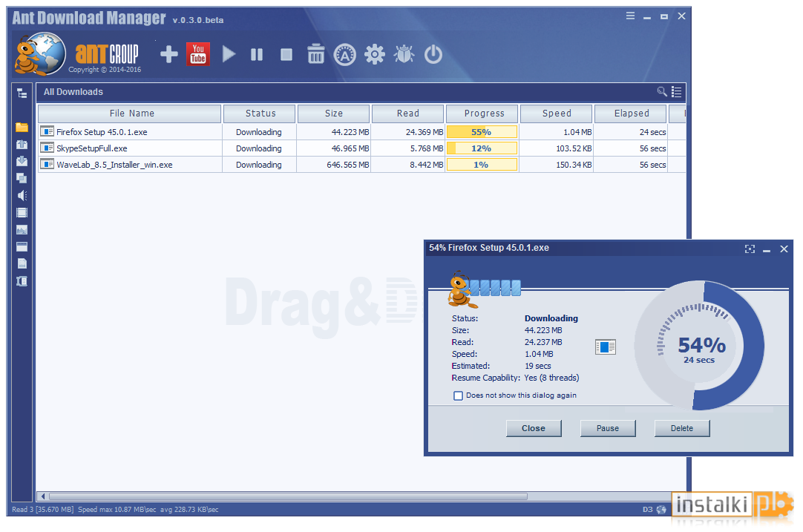Click the bug report icon
Viewport: 803px width, 532px height.
404,53
